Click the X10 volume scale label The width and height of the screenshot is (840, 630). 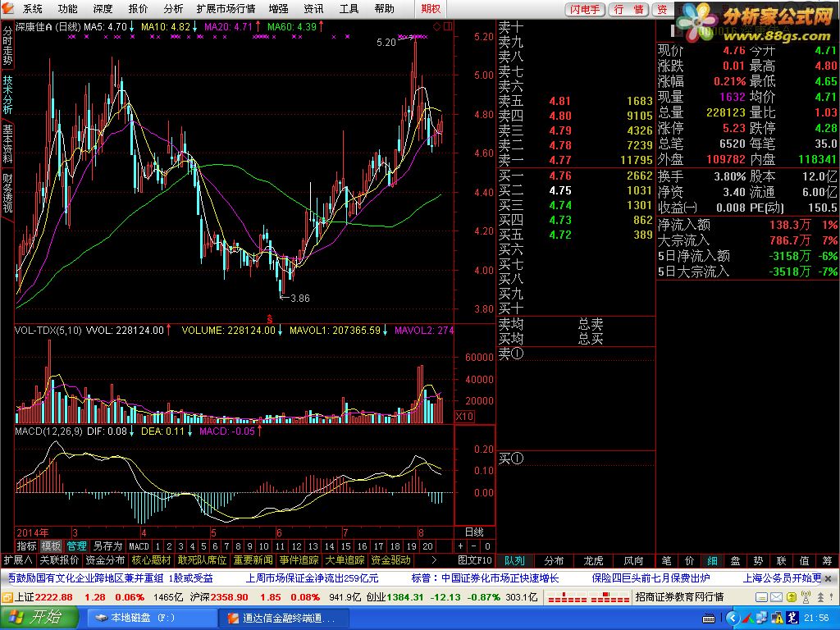(464, 416)
